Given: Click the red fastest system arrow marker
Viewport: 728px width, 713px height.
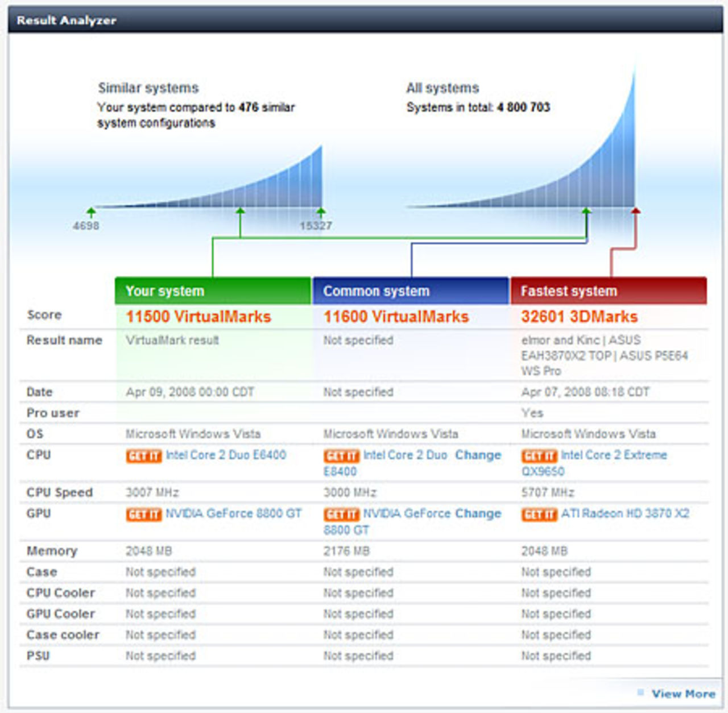Looking at the screenshot, I should tap(635, 212).
